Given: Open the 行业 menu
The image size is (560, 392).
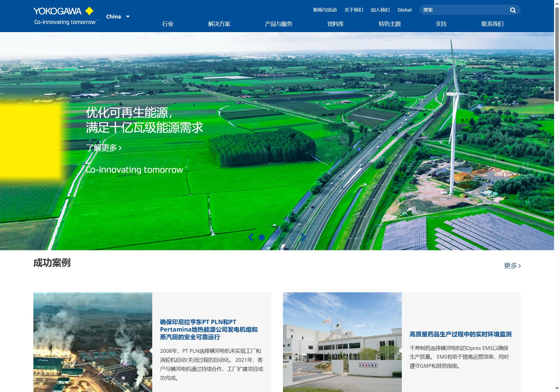Looking at the screenshot, I should [x=168, y=24].
